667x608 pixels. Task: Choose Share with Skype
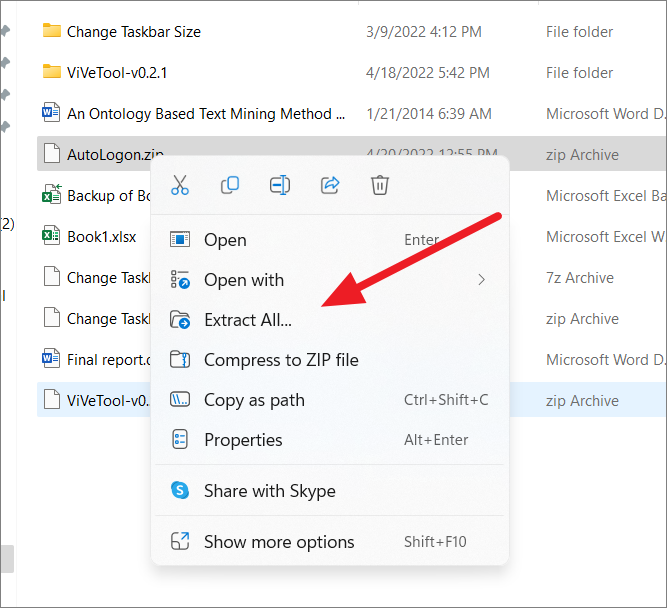[330, 491]
